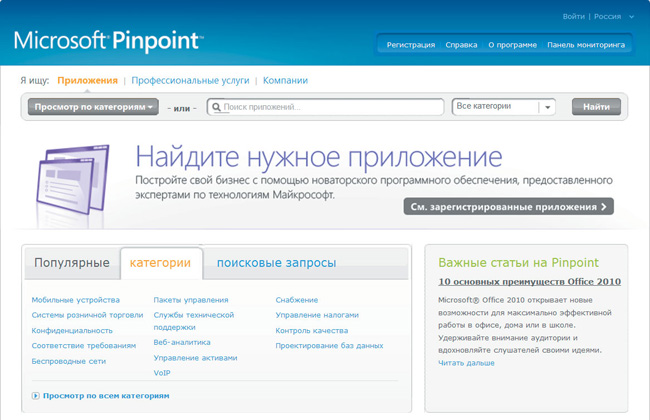This screenshot has height=420, width=650.
Task: Open the Просмотр по категориям dropdown
Action: click(93, 107)
